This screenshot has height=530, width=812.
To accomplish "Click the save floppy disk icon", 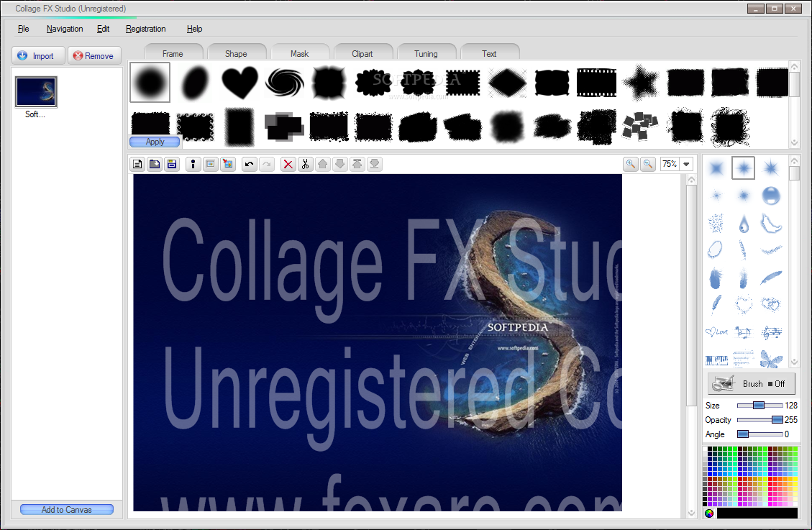I will tap(172, 164).
